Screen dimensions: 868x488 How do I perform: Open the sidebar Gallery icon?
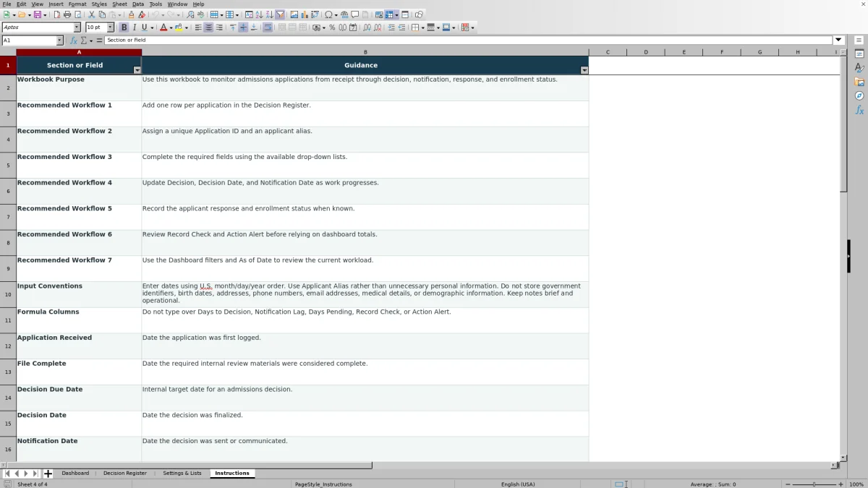859,82
